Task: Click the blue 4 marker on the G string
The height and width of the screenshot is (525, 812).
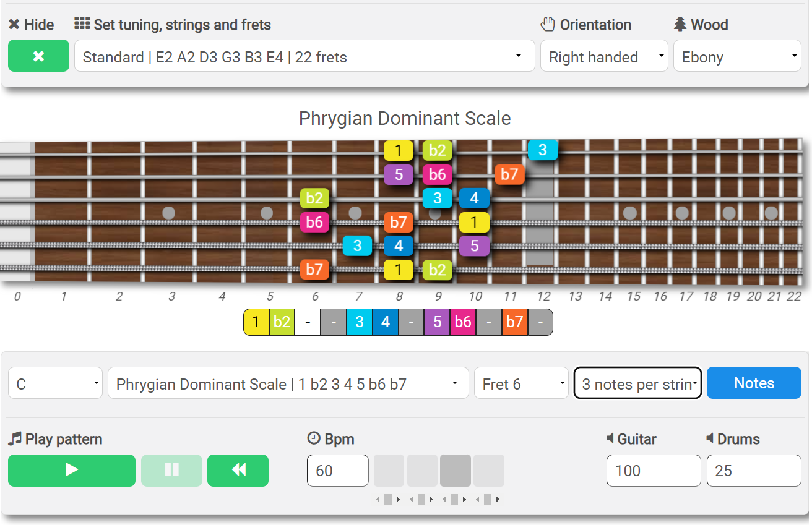Action: (474, 198)
